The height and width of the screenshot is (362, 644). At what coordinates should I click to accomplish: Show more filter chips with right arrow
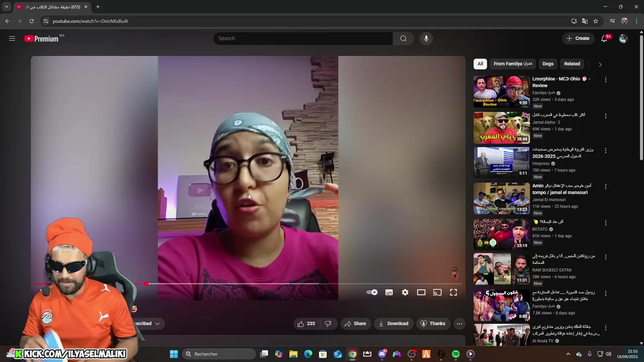coord(600,64)
